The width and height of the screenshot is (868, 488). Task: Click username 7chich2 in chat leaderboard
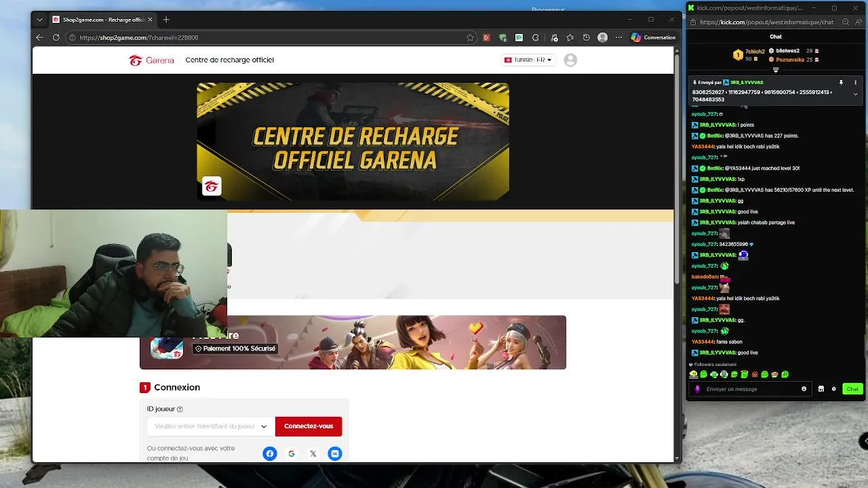(755, 52)
